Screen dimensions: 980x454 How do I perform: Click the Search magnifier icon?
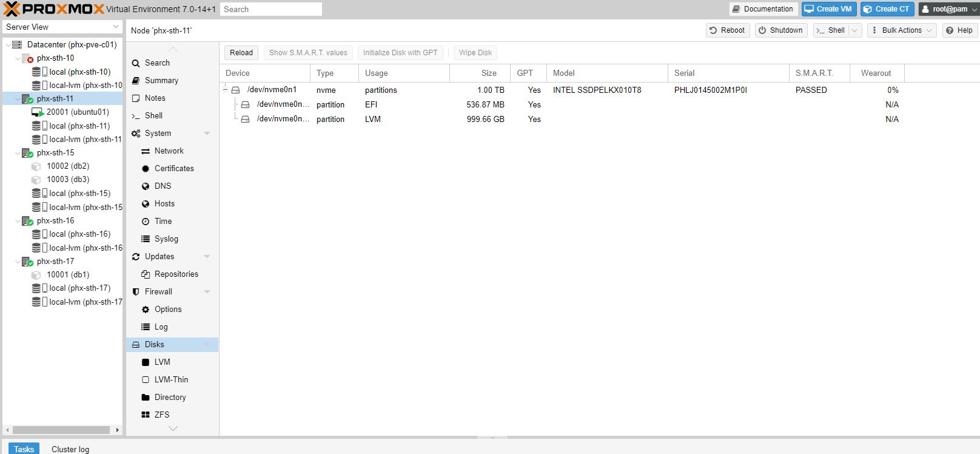coord(136,63)
